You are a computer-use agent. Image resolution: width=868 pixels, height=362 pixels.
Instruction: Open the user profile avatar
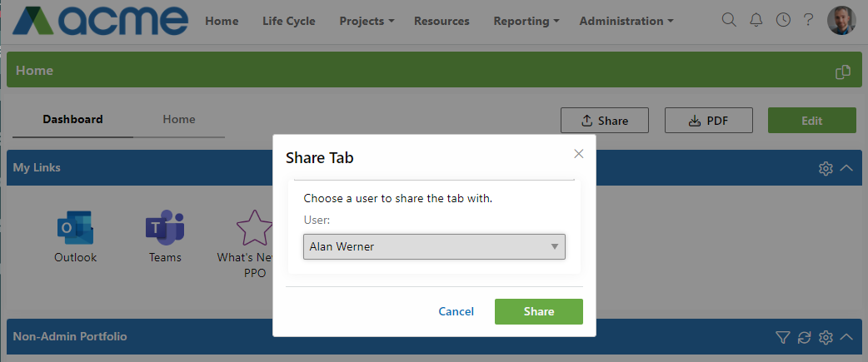(x=841, y=21)
